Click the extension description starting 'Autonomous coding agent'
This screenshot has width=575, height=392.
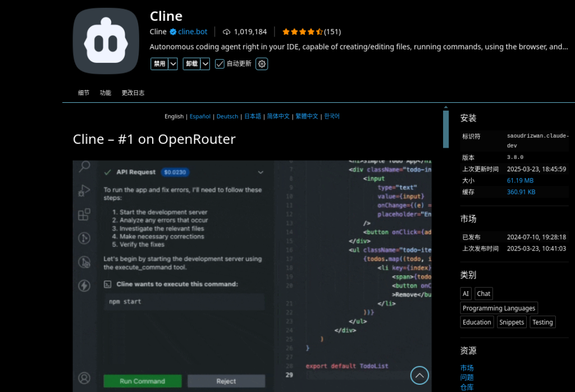[x=359, y=47]
